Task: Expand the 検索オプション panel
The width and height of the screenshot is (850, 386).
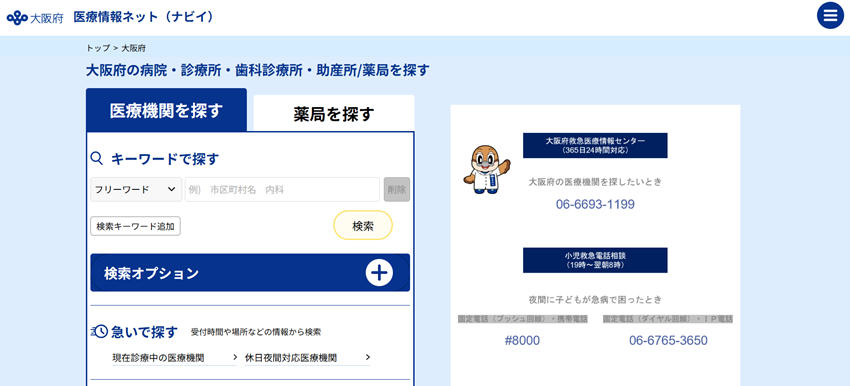Action: 250,273
